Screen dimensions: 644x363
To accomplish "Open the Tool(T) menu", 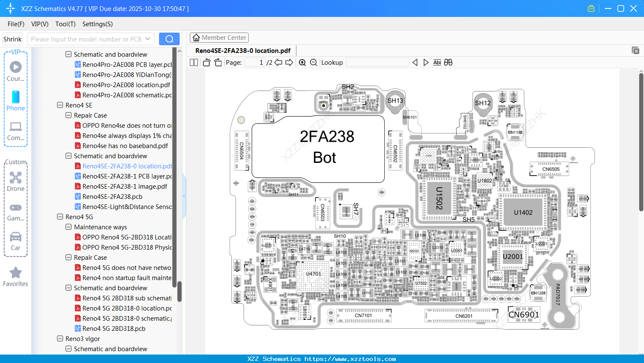I will click(65, 24).
